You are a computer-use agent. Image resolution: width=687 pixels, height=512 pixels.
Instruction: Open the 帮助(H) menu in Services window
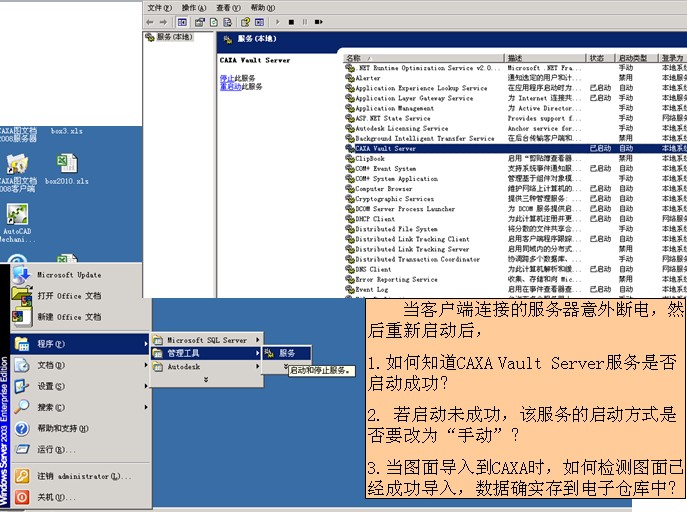point(263,7)
